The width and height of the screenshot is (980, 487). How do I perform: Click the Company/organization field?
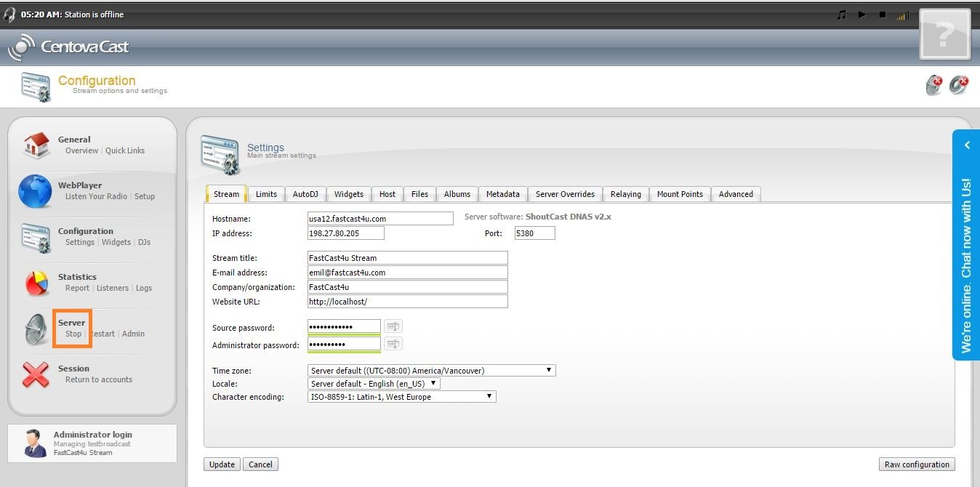pyautogui.click(x=408, y=286)
